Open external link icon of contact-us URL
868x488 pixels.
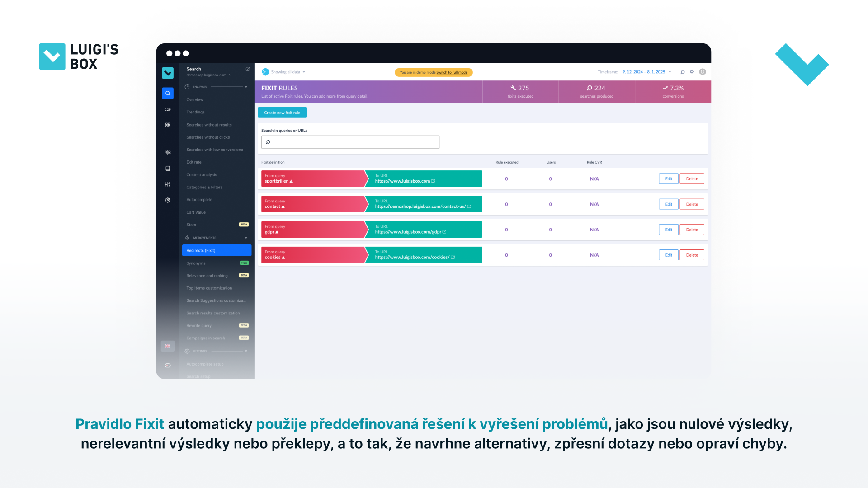point(469,206)
